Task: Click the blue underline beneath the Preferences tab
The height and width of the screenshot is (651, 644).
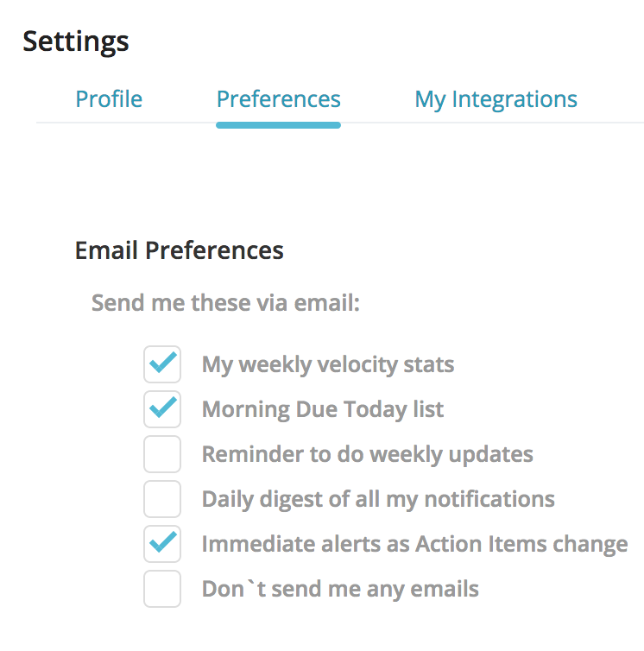Action: point(278,125)
